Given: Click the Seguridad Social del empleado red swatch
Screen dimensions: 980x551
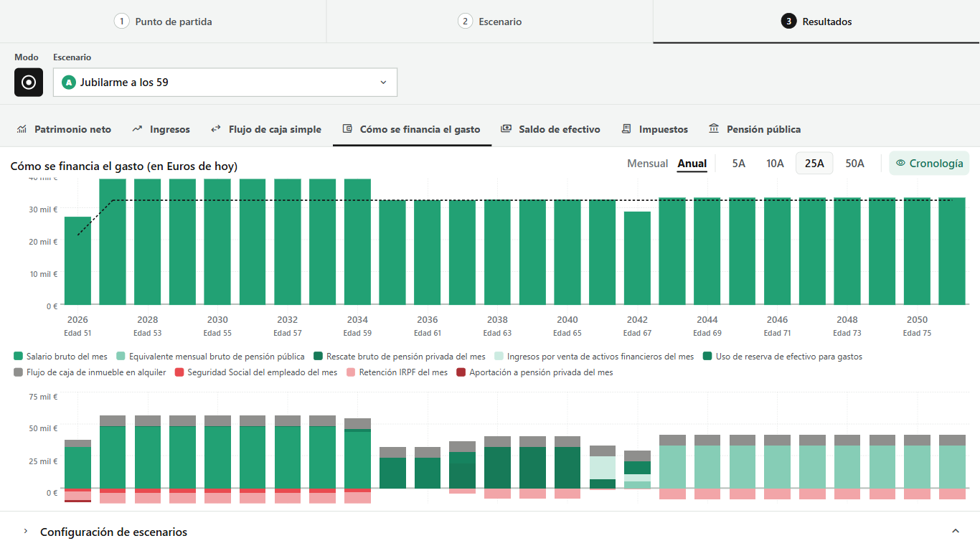Looking at the screenshot, I should click(x=180, y=372).
